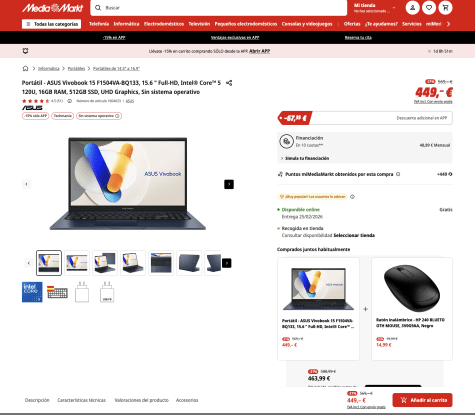Click the Seleccionar tienda link
This screenshot has width=475, height=415.
click(x=354, y=235)
